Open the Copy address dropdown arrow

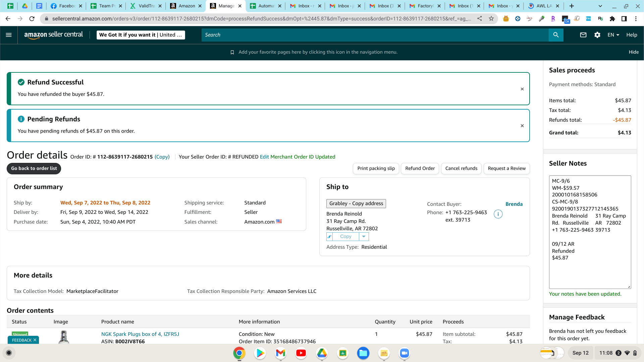tap(364, 237)
